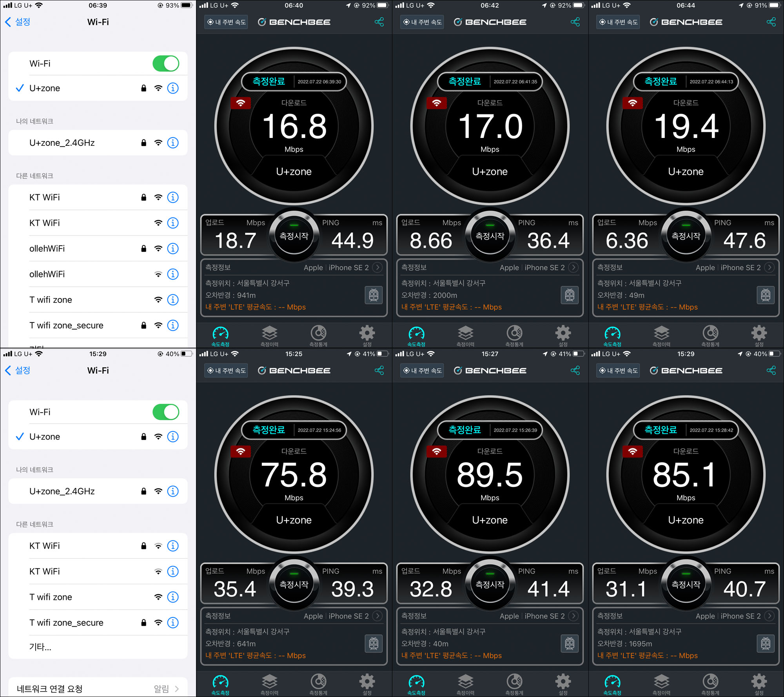The image size is (784, 697).
Task: Tap the 2022.07.22 06:44:13 timestamp
Action: point(711,81)
